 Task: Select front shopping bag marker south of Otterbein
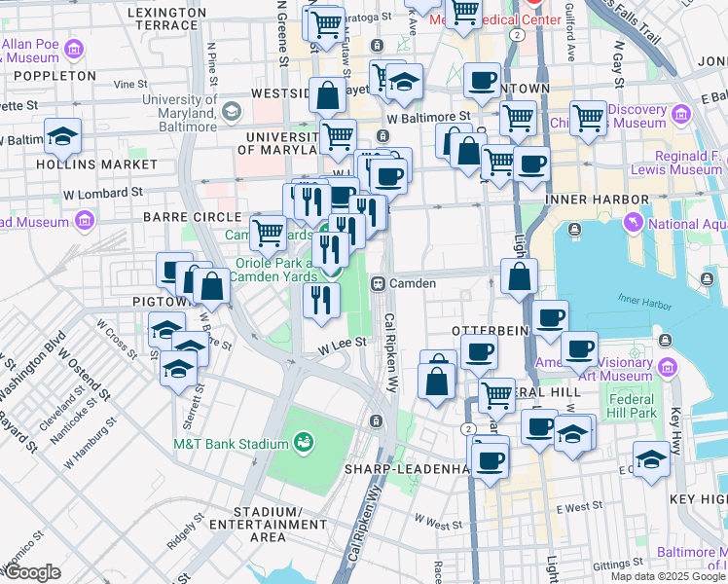coord(436,383)
